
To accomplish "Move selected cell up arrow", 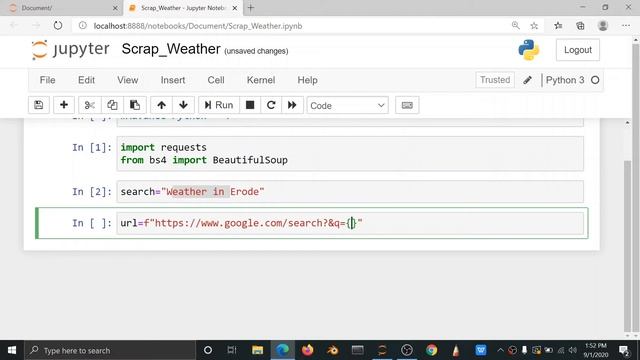I will coord(162,105).
